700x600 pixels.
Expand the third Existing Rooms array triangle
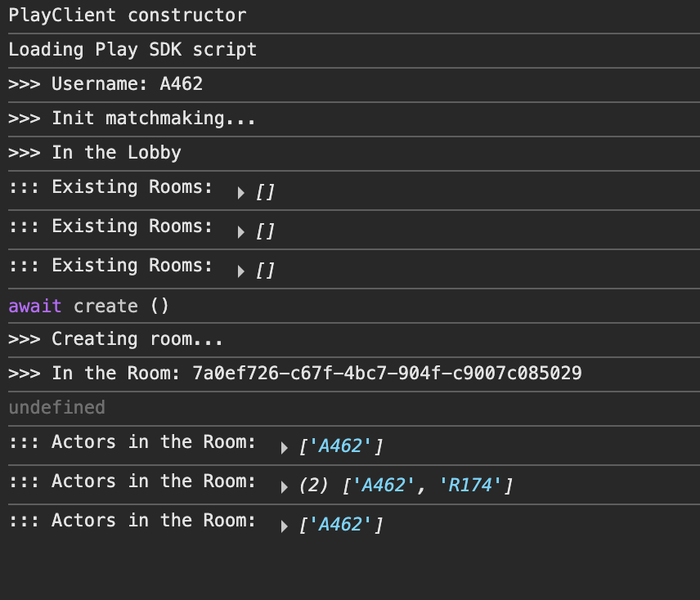click(241, 271)
